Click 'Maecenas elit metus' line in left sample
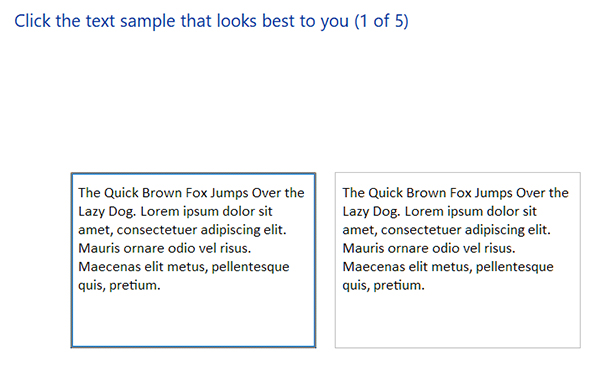 [x=184, y=267]
